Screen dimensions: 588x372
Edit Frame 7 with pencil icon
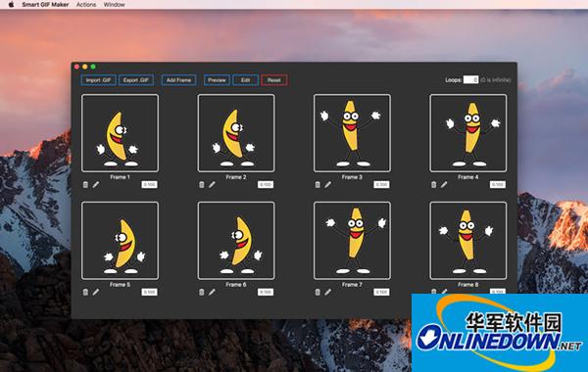click(x=328, y=292)
